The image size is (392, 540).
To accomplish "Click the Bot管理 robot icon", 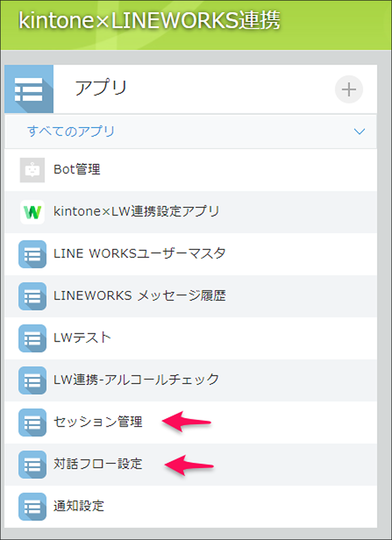I will tap(32, 170).
